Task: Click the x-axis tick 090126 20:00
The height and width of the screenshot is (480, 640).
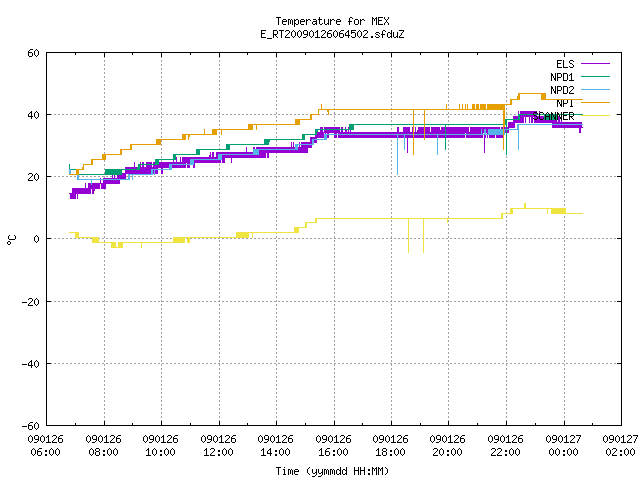Action: (x=448, y=446)
